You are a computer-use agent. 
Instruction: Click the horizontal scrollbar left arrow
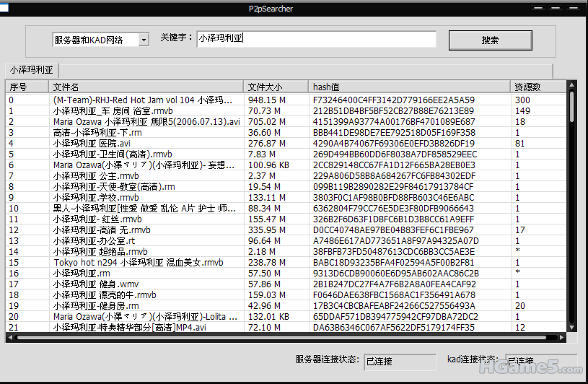(x=12, y=337)
